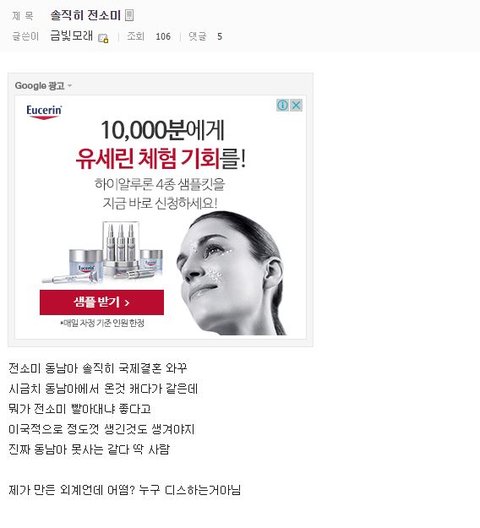The image size is (480, 528).
Task: Click the 지금 바로 신청하세요 ad text
Action: coord(160,203)
